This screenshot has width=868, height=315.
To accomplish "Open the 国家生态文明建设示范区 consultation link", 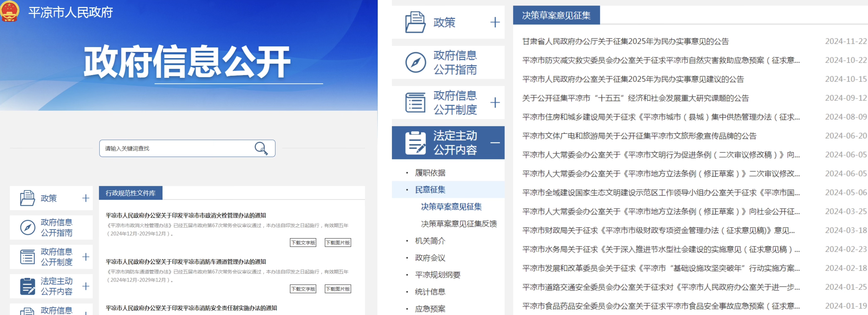I will (661, 192).
